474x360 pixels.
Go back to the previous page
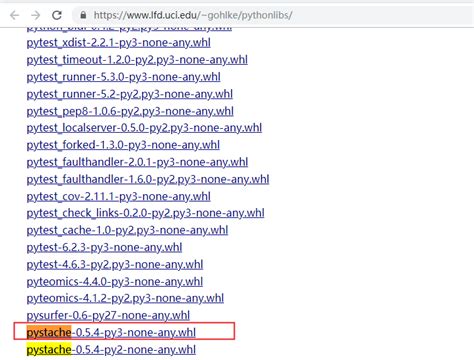[x=15, y=15]
